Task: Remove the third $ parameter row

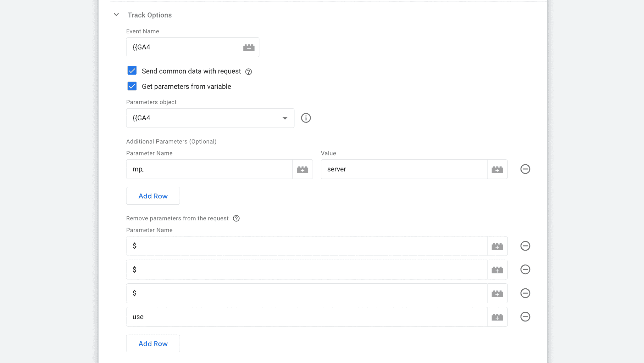Action: point(525,293)
